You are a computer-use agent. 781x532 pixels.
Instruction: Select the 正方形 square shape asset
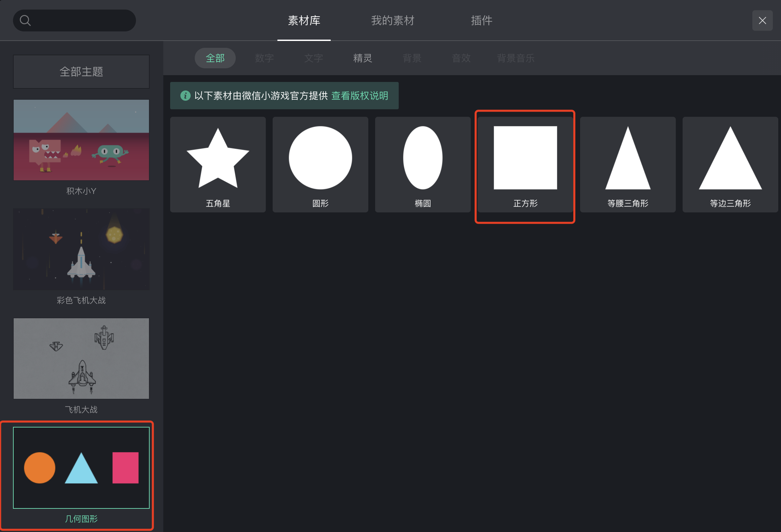pos(525,164)
